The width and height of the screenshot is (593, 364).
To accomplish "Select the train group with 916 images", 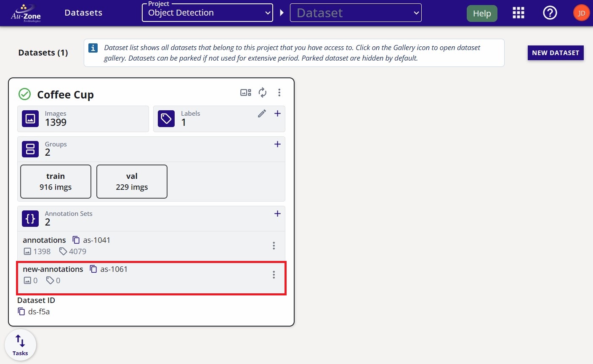I will 55,181.
